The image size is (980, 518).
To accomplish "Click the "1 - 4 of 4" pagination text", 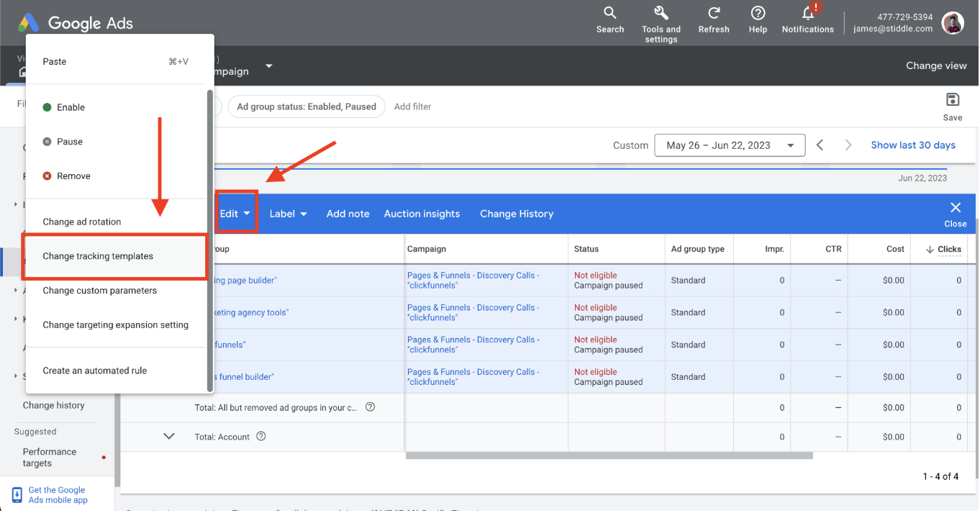I will tap(940, 476).
